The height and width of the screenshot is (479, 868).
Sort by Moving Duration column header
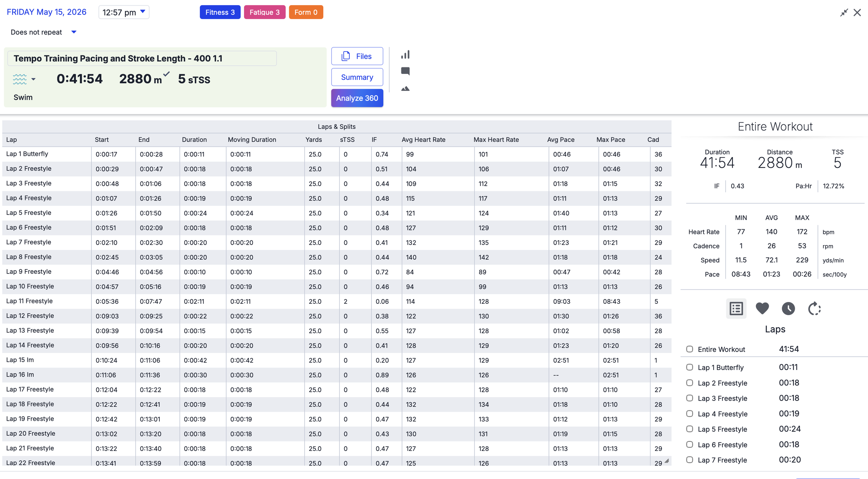click(252, 140)
